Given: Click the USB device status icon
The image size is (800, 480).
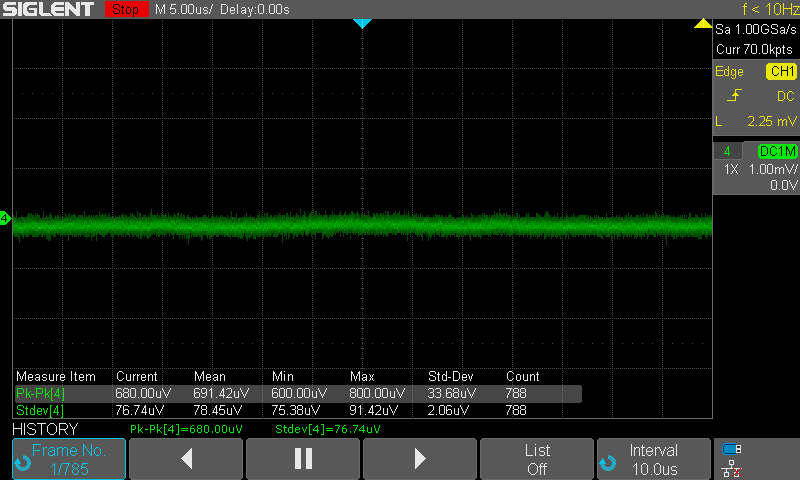Looking at the screenshot, I should [732, 449].
